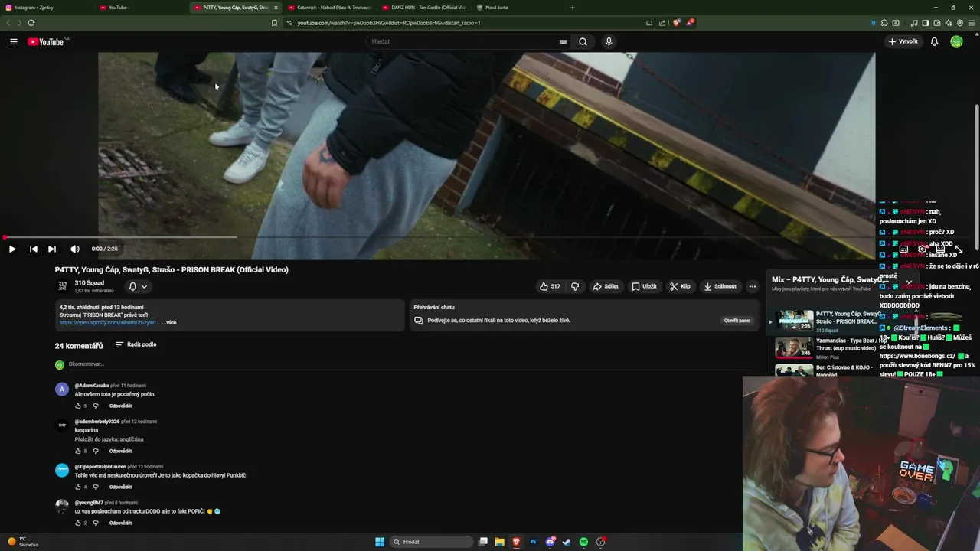Switch to the DANZ HUN browser tab

423,8
